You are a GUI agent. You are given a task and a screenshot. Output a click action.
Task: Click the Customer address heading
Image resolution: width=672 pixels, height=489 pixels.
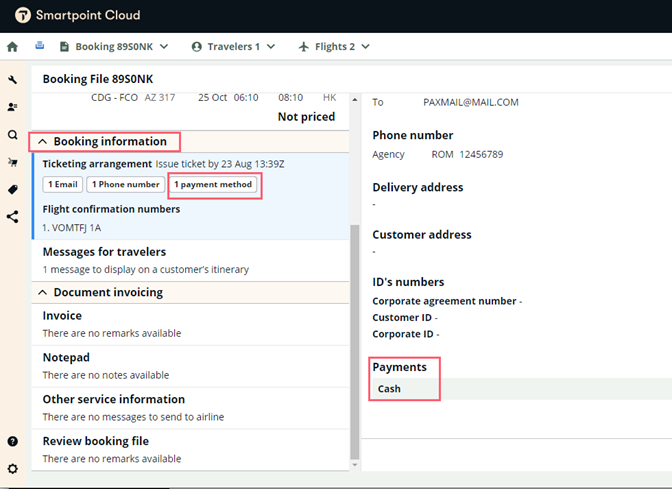422,234
